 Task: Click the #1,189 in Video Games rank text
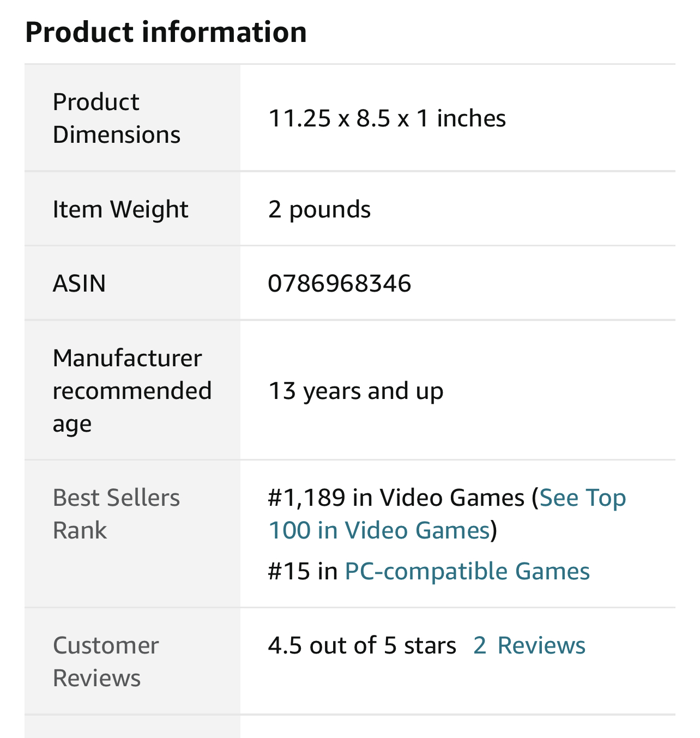[396, 498]
